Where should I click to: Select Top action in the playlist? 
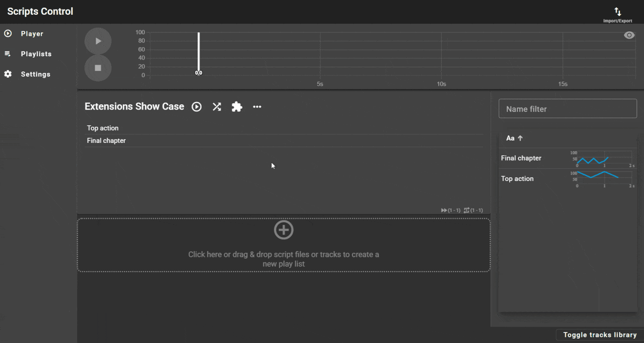(103, 128)
